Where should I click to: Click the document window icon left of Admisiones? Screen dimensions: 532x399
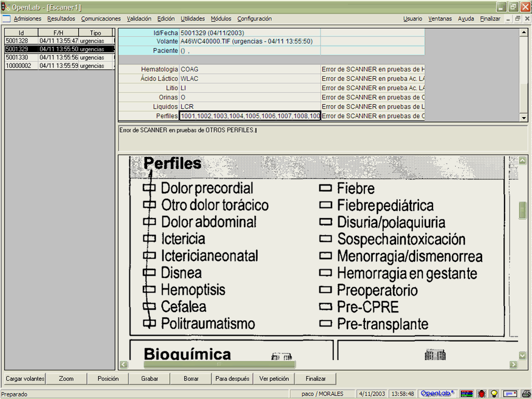(x=6, y=19)
